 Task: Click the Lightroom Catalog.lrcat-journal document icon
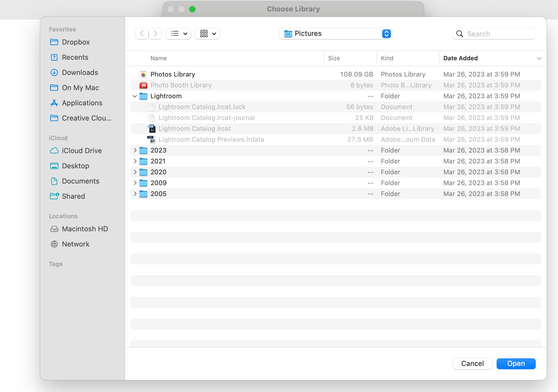pyautogui.click(x=151, y=118)
